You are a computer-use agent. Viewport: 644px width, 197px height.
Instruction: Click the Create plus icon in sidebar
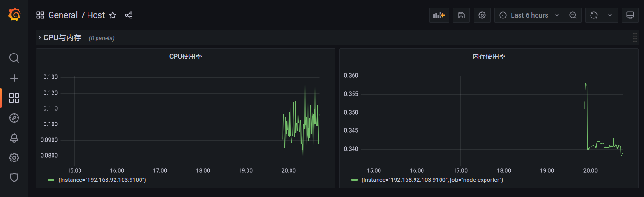point(14,78)
